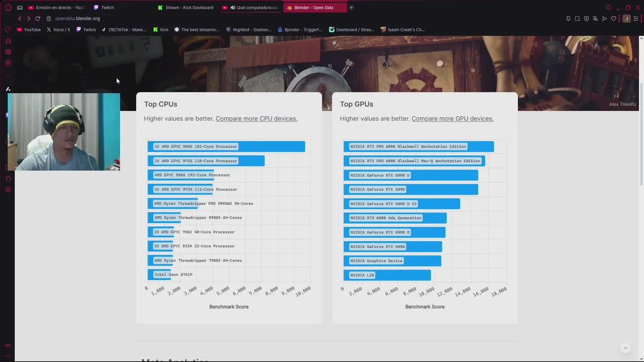Image resolution: width=644 pixels, height=362 pixels.
Task: Click the GX icon at sidebar bottom
Action: tap(8, 345)
